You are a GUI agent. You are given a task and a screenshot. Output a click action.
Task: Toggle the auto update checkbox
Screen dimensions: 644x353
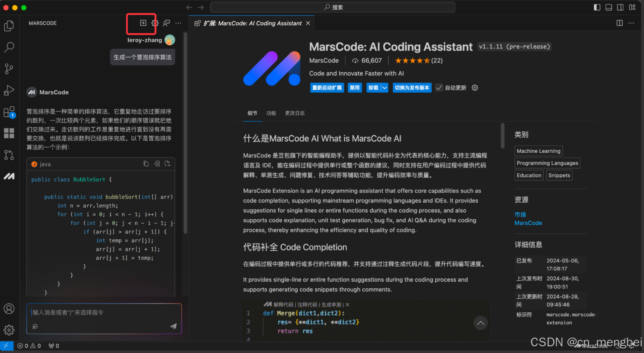click(x=439, y=88)
